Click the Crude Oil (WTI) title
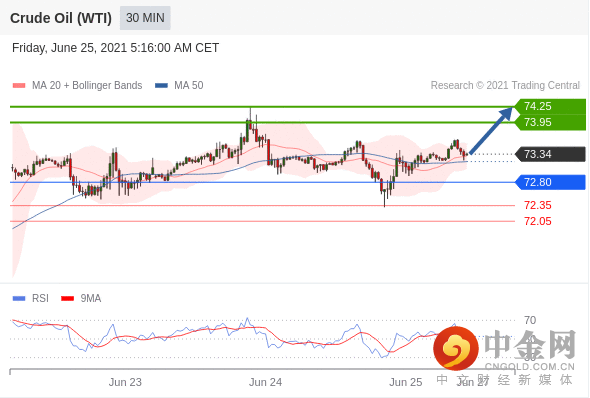Viewport: 590px width, 398px height. pos(61,18)
